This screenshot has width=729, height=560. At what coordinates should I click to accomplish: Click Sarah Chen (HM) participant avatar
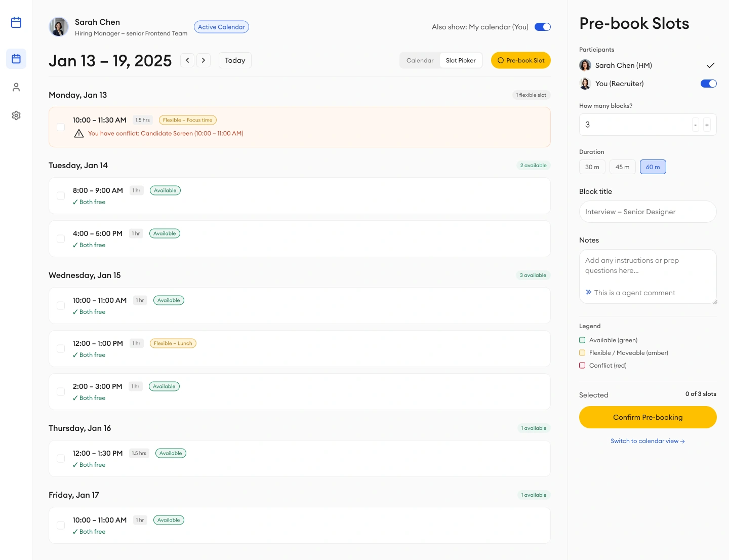click(585, 65)
